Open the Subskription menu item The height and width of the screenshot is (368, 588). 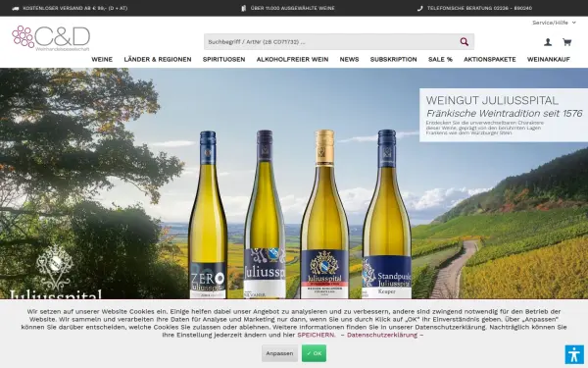(393, 59)
